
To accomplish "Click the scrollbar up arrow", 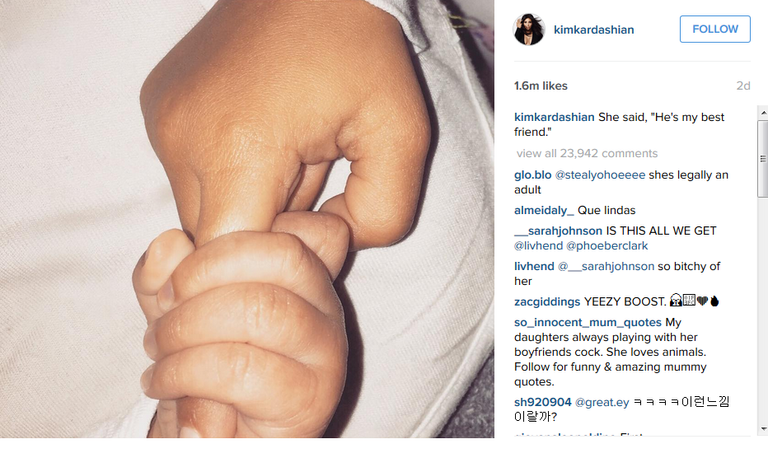I will pos(763,113).
